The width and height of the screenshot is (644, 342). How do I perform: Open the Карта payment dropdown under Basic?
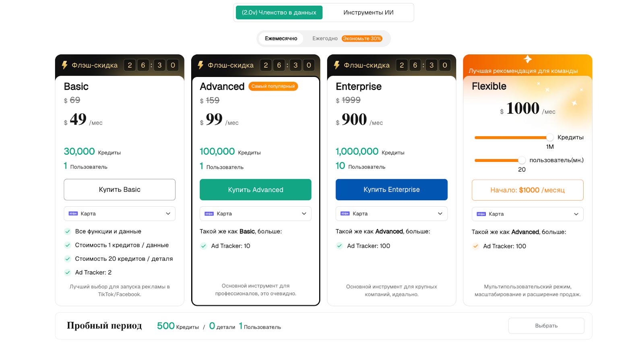point(120,213)
